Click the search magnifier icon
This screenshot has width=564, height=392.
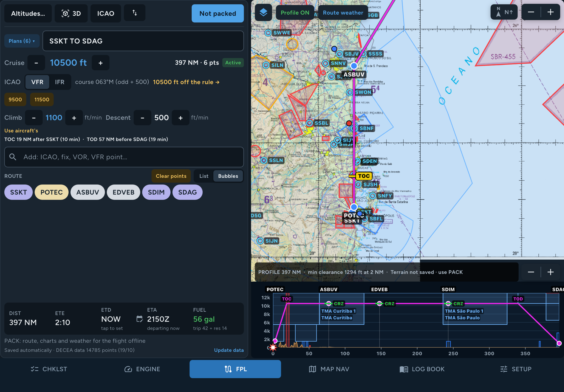[x=13, y=157]
